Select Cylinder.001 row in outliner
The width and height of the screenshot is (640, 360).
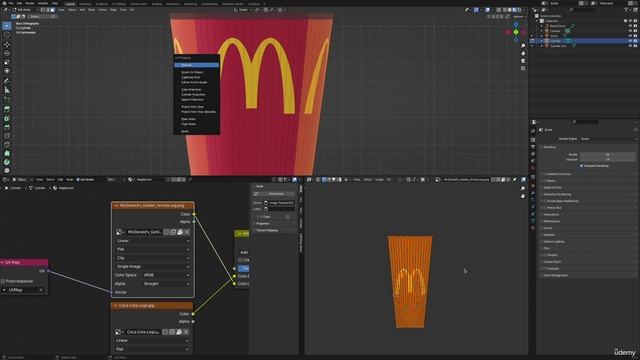coord(584,46)
